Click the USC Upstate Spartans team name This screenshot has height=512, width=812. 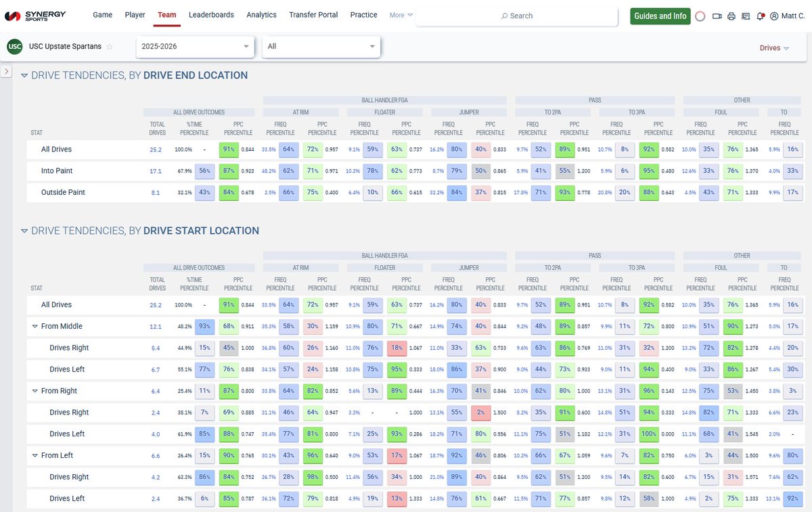65,47
